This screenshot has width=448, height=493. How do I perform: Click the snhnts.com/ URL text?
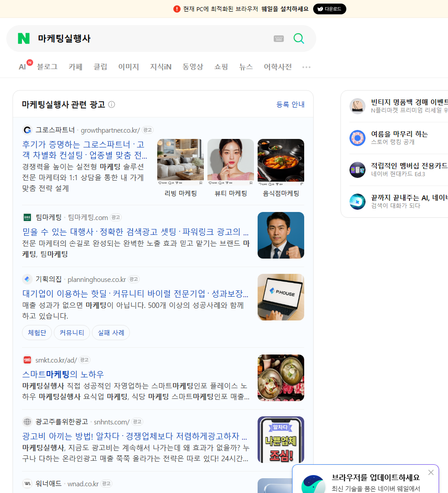click(x=112, y=422)
